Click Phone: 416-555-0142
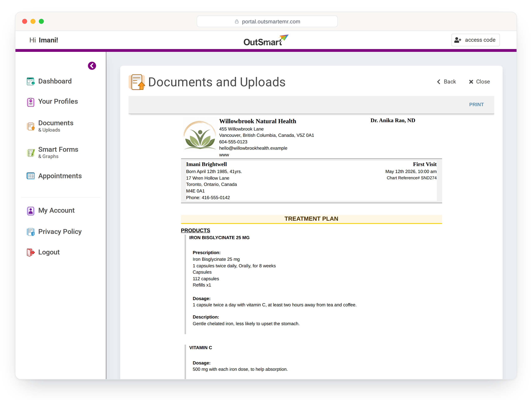Viewport: 532px width, 400px height. [208, 197]
